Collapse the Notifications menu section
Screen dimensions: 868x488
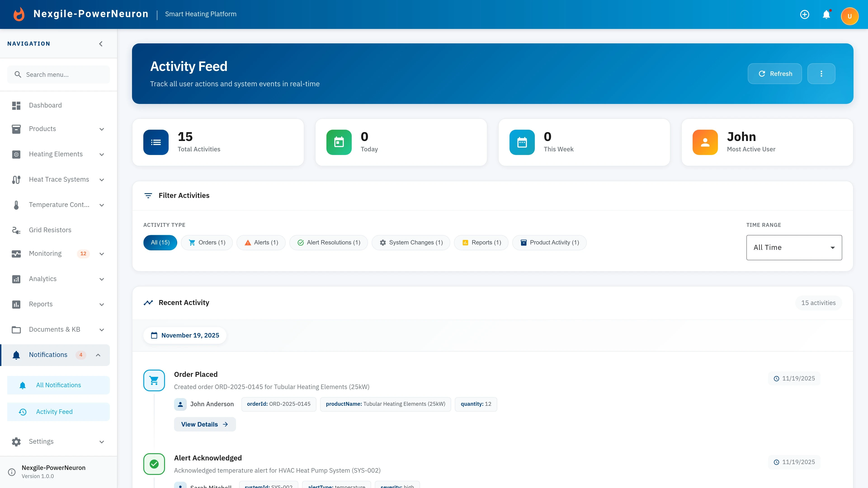point(98,355)
